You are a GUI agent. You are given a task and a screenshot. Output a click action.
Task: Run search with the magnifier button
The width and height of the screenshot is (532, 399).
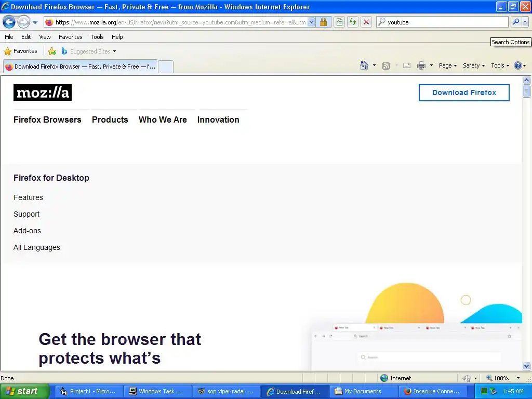tap(516, 22)
